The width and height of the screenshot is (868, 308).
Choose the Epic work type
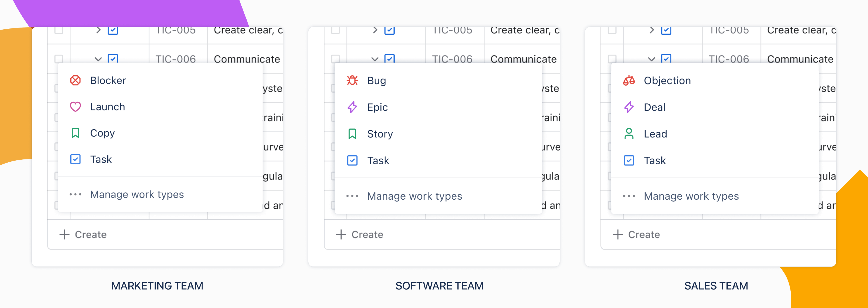coord(438,107)
